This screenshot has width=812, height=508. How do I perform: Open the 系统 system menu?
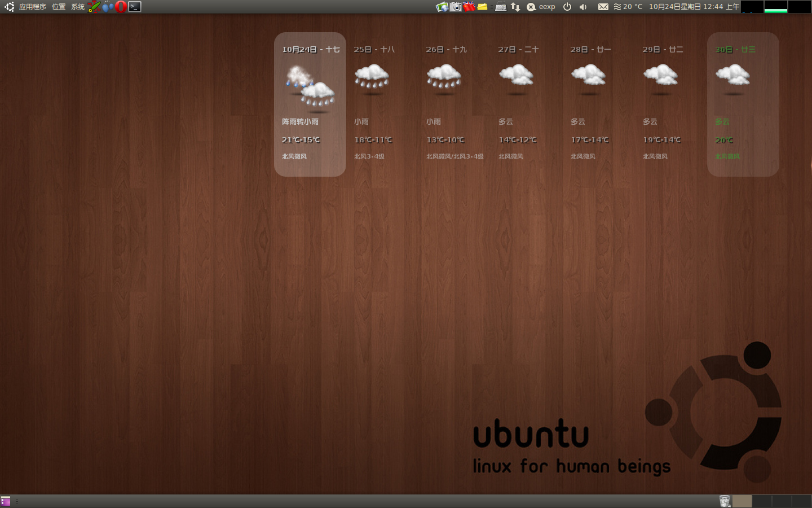[78, 7]
